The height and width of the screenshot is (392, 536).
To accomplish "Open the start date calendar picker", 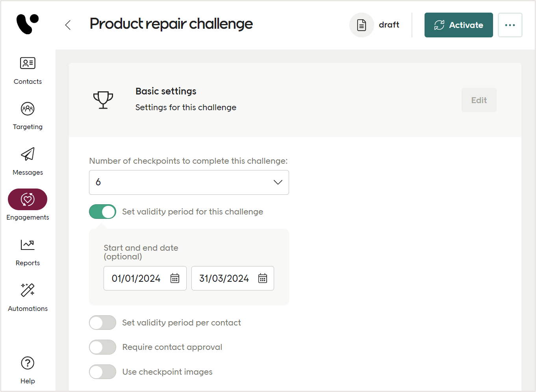I will pos(174,278).
